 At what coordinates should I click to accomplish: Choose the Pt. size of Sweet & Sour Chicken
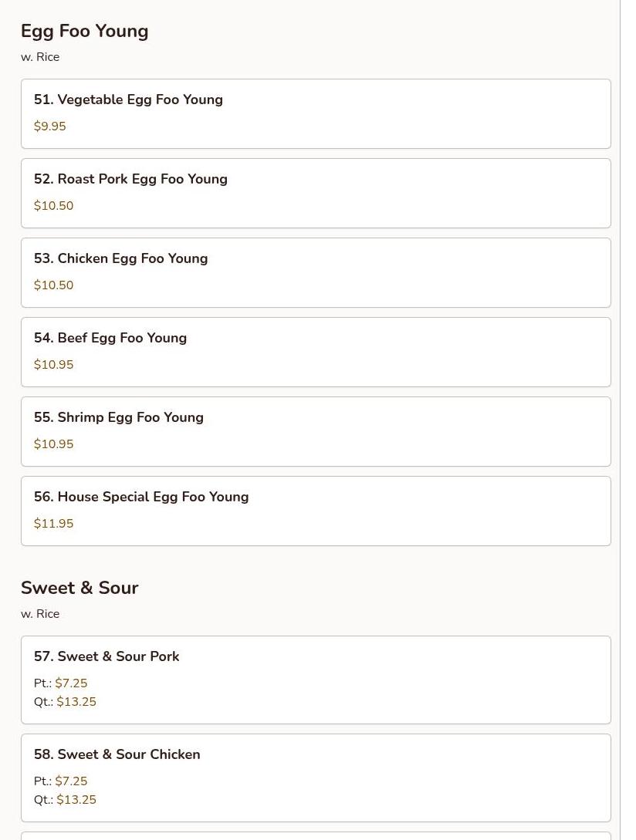pyautogui.click(x=71, y=781)
